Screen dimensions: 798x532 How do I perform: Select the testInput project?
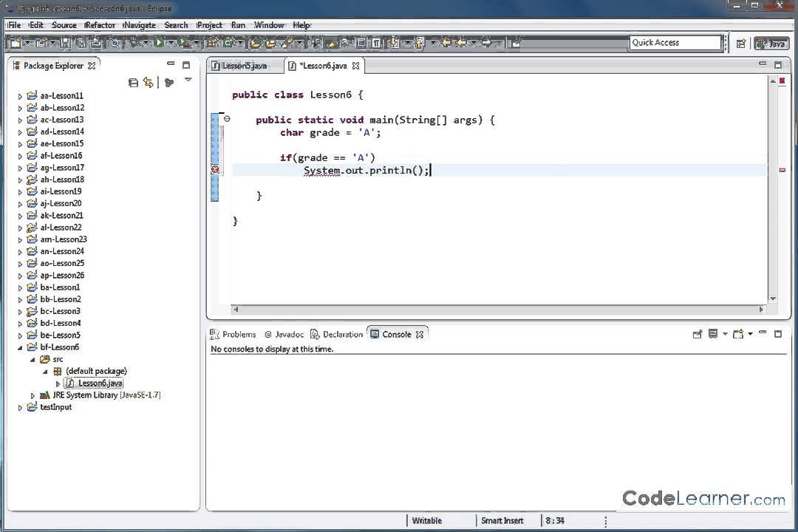tap(55, 407)
